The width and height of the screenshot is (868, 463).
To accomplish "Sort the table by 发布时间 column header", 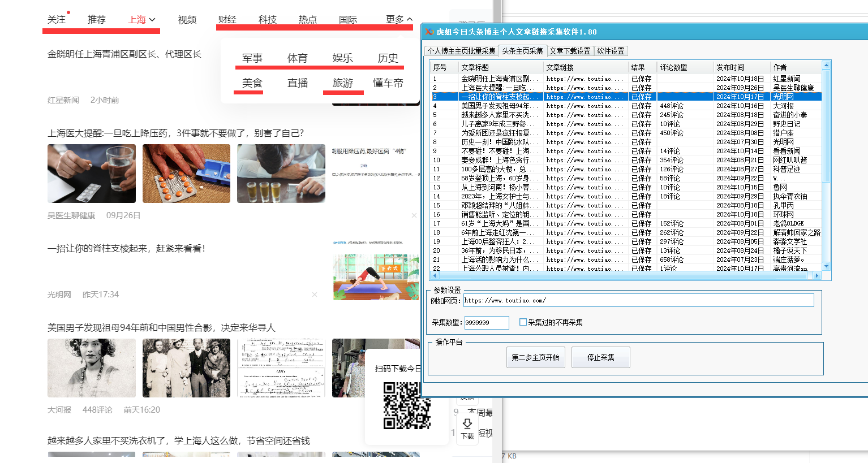I will pos(742,67).
